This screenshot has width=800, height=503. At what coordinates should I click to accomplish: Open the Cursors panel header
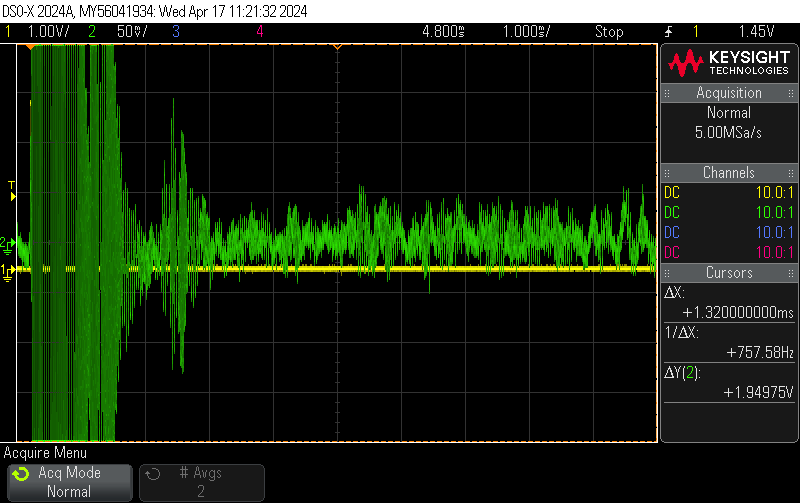729,273
